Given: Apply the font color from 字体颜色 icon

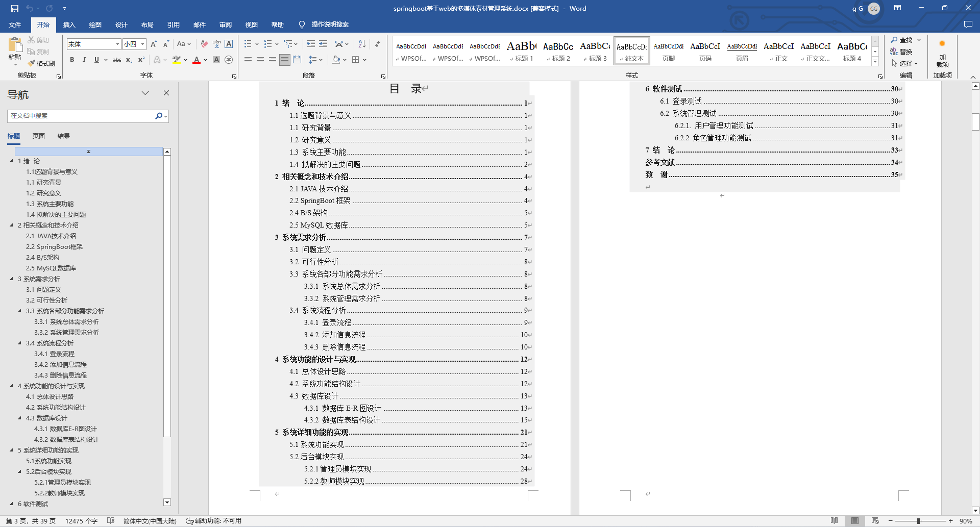Looking at the screenshot, I should pyautogui.click(x=198, y=60).
